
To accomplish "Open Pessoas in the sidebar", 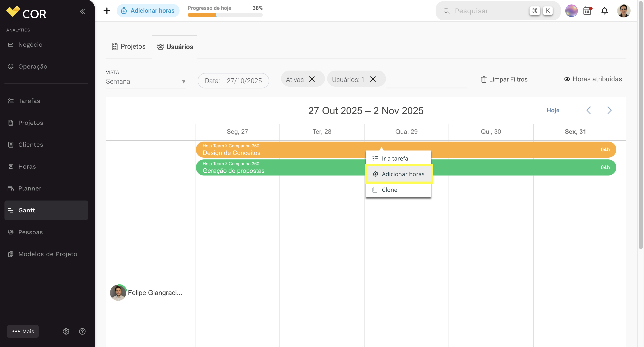I will click(46, 232).
